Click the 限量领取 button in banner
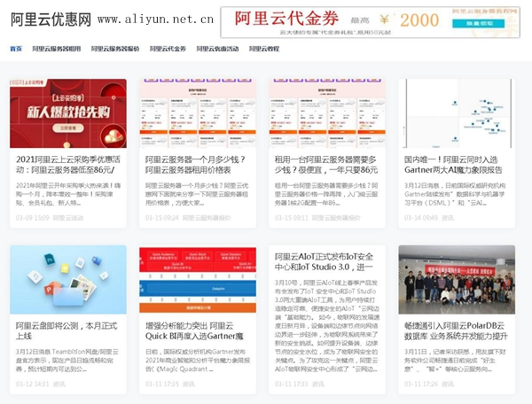This screenshot has width=532, height=404. [x=479, y=23]
